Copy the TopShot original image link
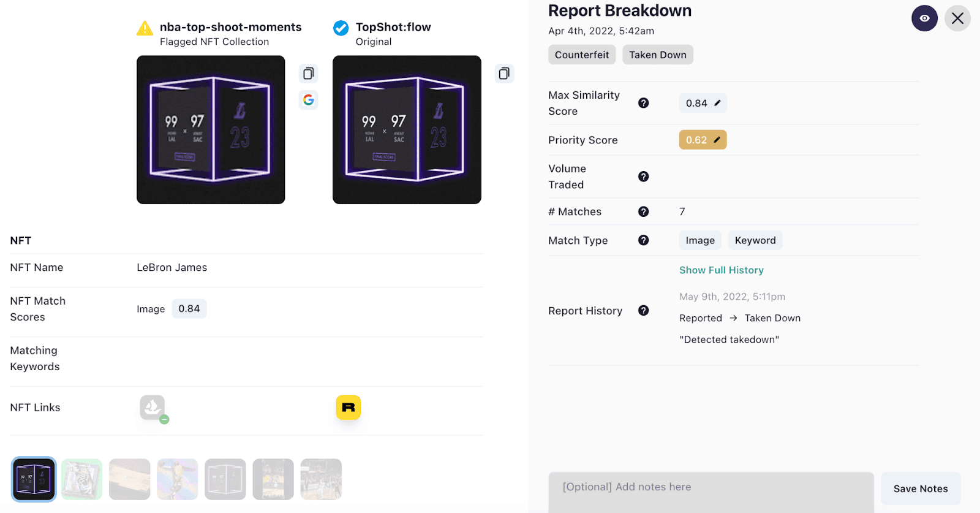The height and width of the screenshot is (513, 980). coord(504,74)
